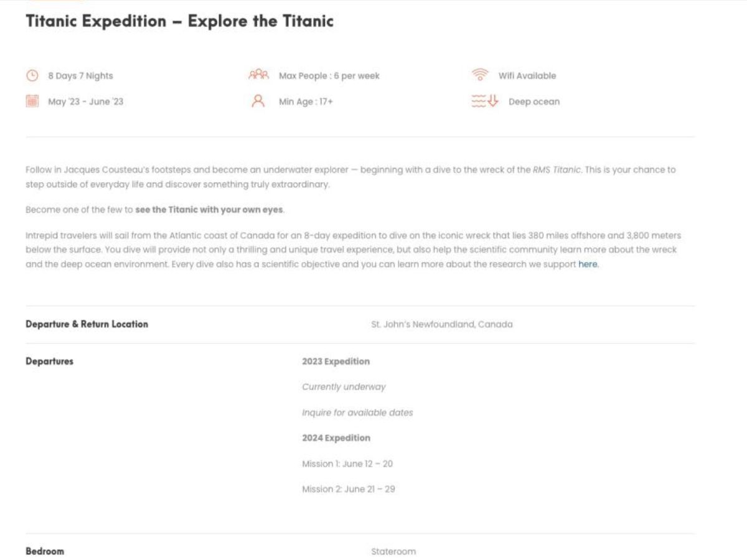Click the bold 'see the Titanic with your own eyes' text
The height and width of the screenshot is (560, 747).
209,210
